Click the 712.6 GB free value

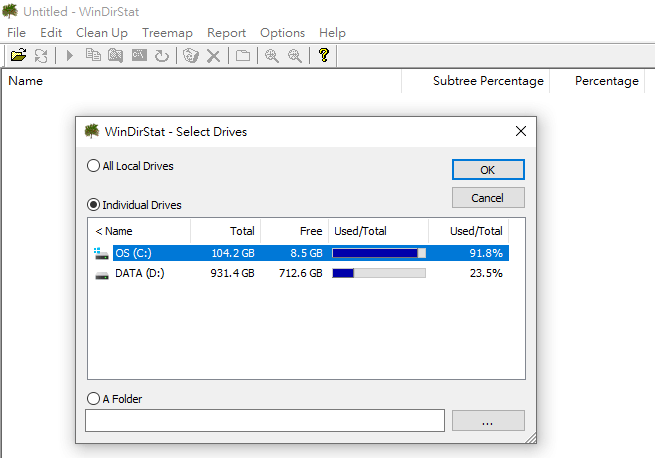[x=301, y=273]
